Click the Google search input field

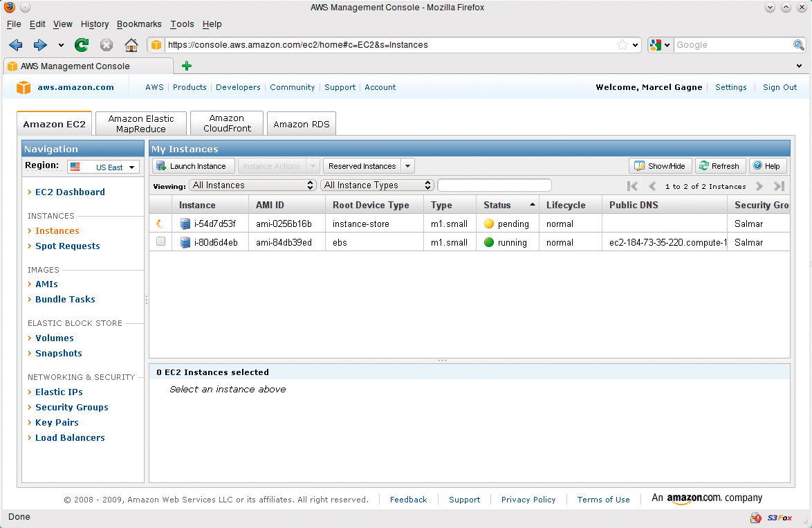pyautogui.click(x=732, y=45)
